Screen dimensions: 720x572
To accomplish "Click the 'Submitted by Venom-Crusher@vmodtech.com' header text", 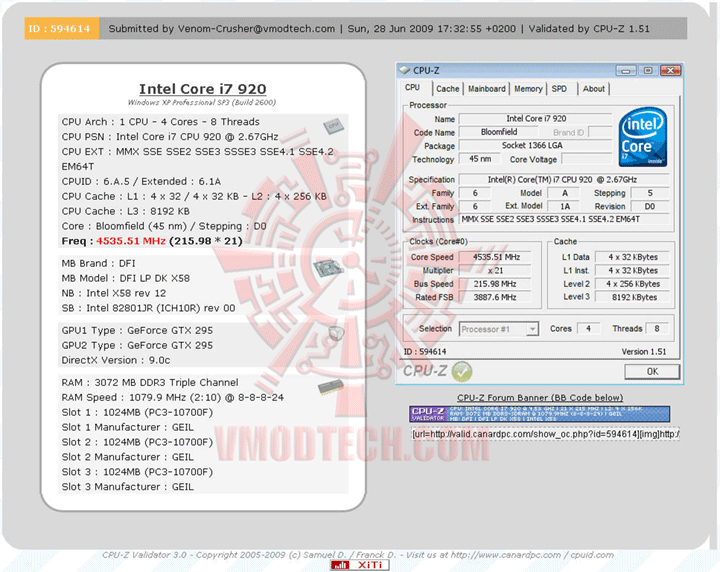I will pos(222,28).
